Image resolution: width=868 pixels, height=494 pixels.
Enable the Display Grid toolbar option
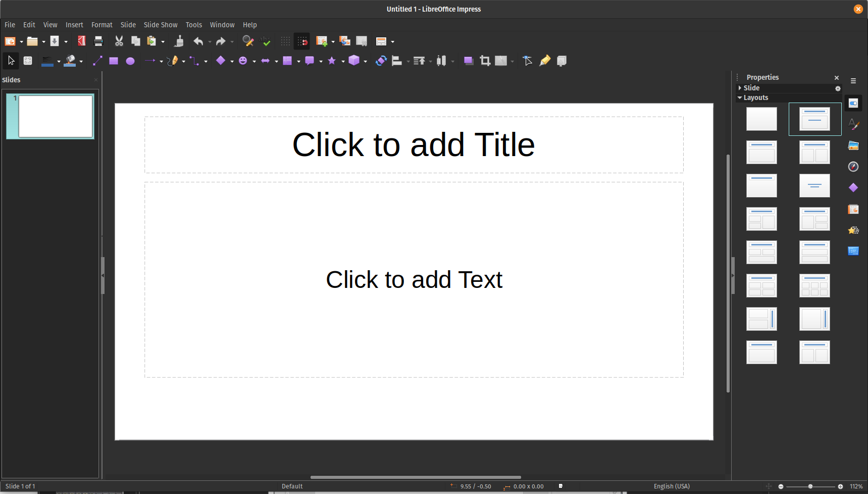[285, 41]
